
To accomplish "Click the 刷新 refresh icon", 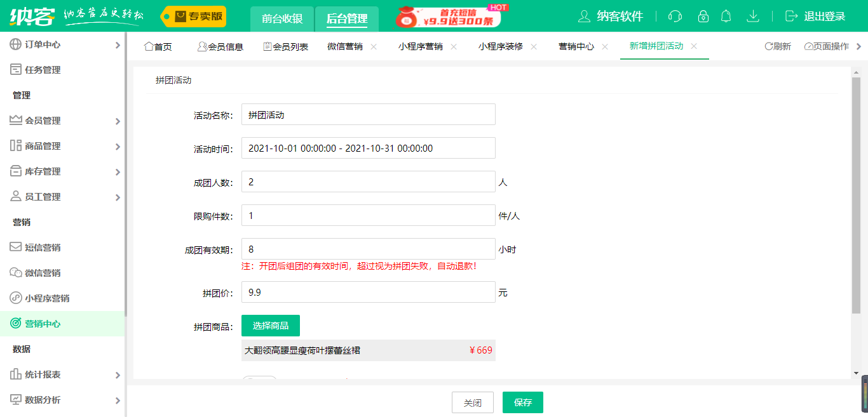I will (x=769, y=46).
